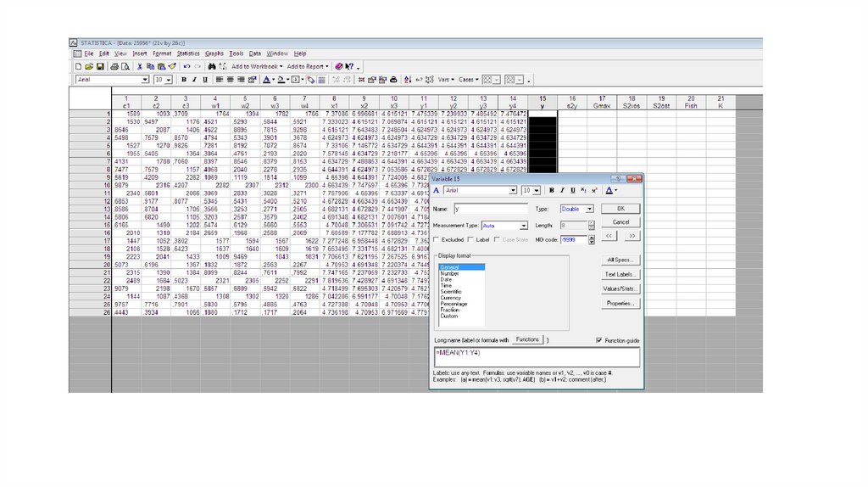The image size is (868, 487).
Task: Select Scientific in the Display format list
Action: tap(451, 291)
